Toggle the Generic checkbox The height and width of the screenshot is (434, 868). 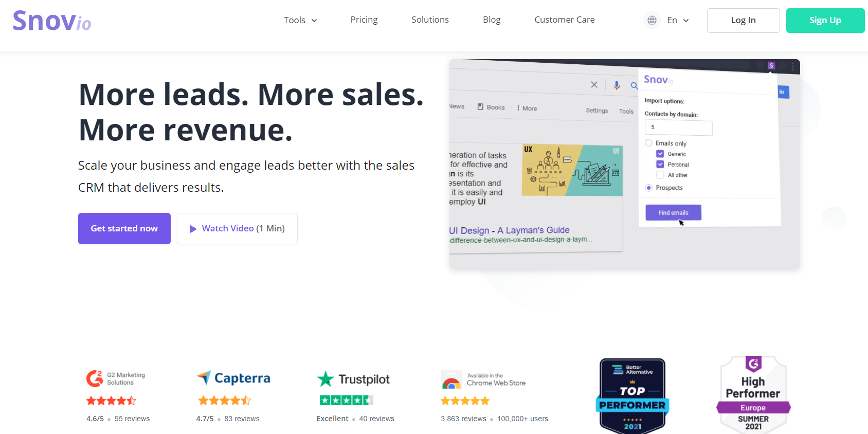pyautogui.click(x=660, y=154)
